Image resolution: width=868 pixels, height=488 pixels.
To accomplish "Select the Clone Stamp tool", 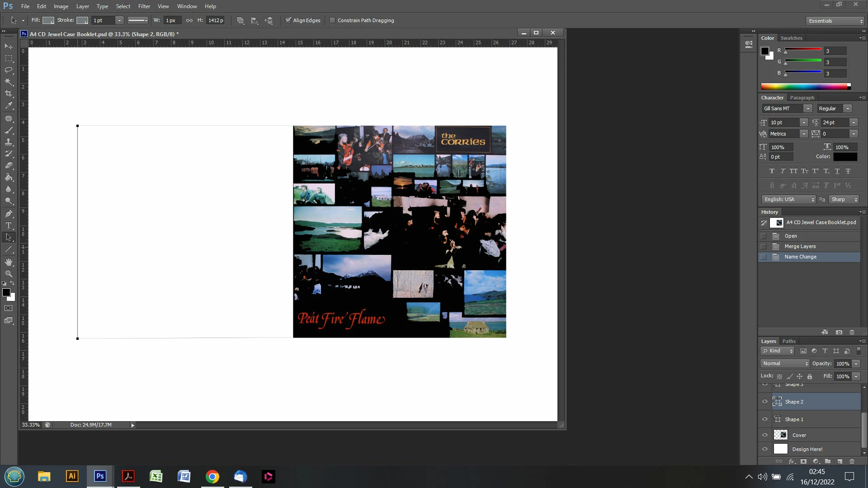I will (9, 142).
